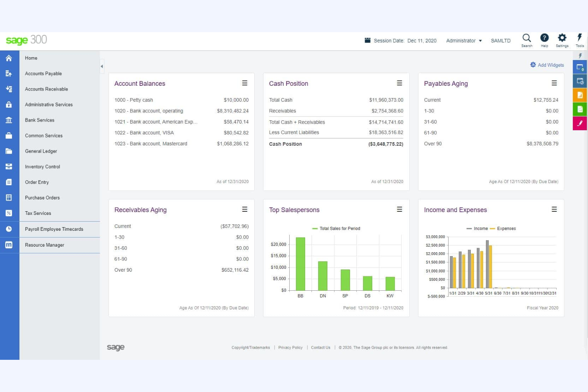Click the pink note editor icon on right edge
This screenshot has height=392, width=588.
(580, 123)
